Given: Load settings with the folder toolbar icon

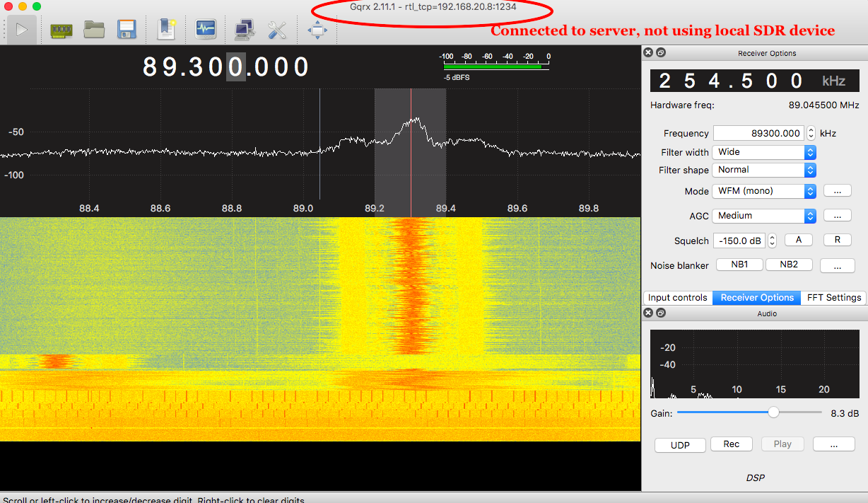Looking at the screenshot, I should pyautogui.click(x=94, y=29).
